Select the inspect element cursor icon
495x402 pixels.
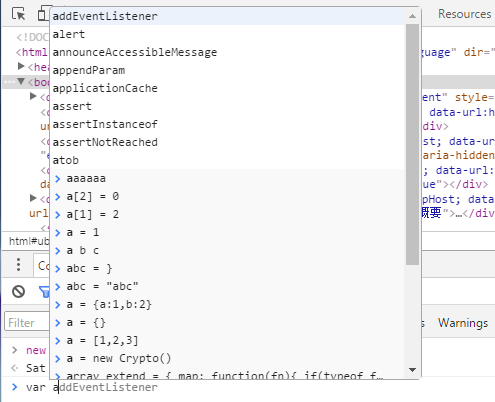tap(19, 14)
